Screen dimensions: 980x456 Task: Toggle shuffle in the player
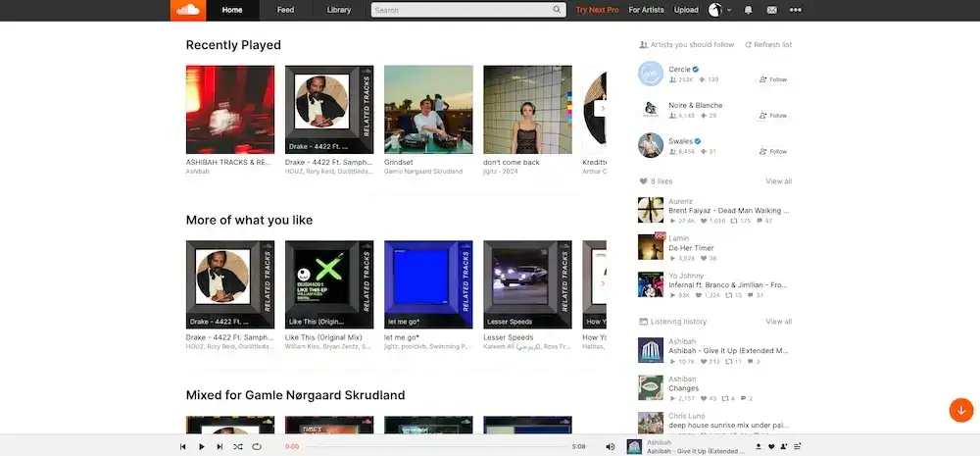tap(238, 446)
